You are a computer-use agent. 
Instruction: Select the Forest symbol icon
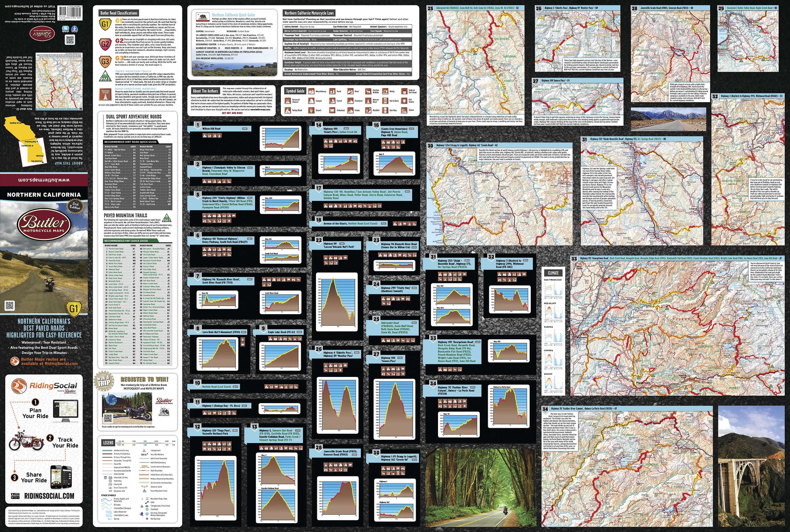tap(332, 101)
